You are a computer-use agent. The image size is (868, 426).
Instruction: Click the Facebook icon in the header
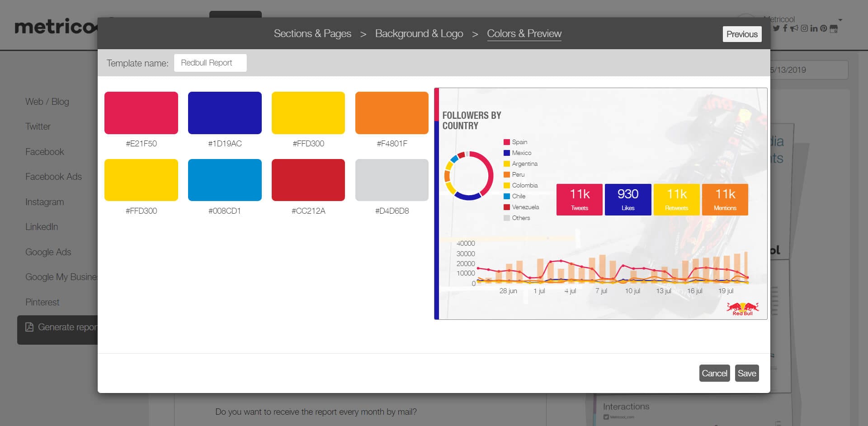click(x=785, y=28)
